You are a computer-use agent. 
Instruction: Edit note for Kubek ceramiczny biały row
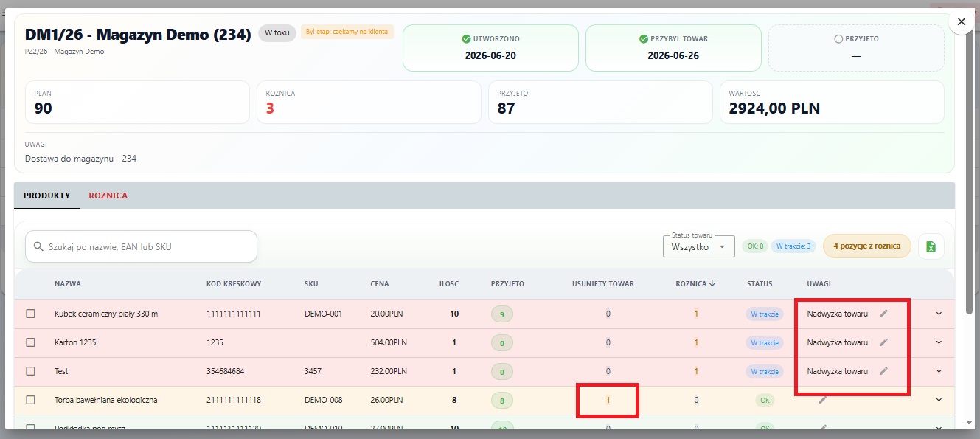(883, 314)
